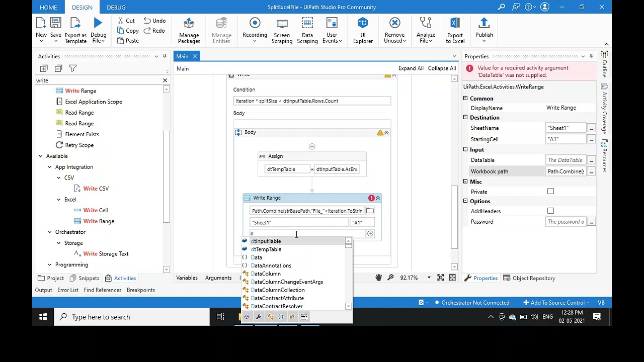644x362 pixels.
Task: Collapse the Misc property group
Action: pyautogui.click(x=465, y=182)
